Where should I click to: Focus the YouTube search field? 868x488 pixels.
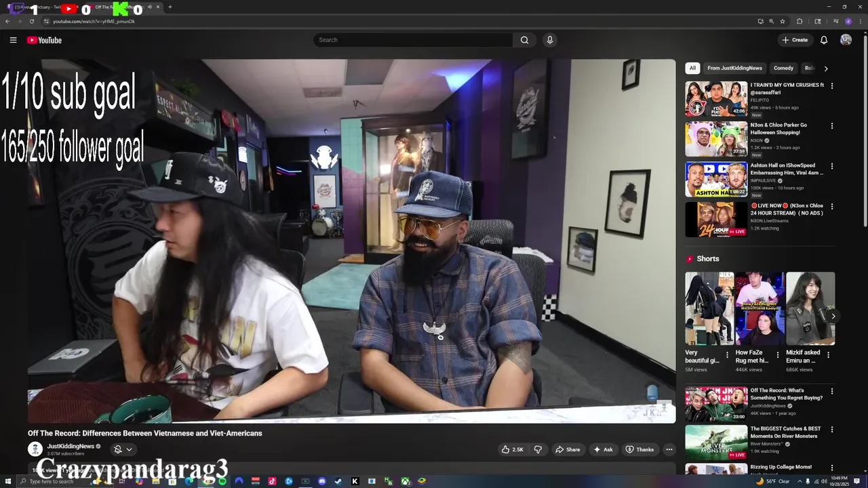(x=413, y=40)
